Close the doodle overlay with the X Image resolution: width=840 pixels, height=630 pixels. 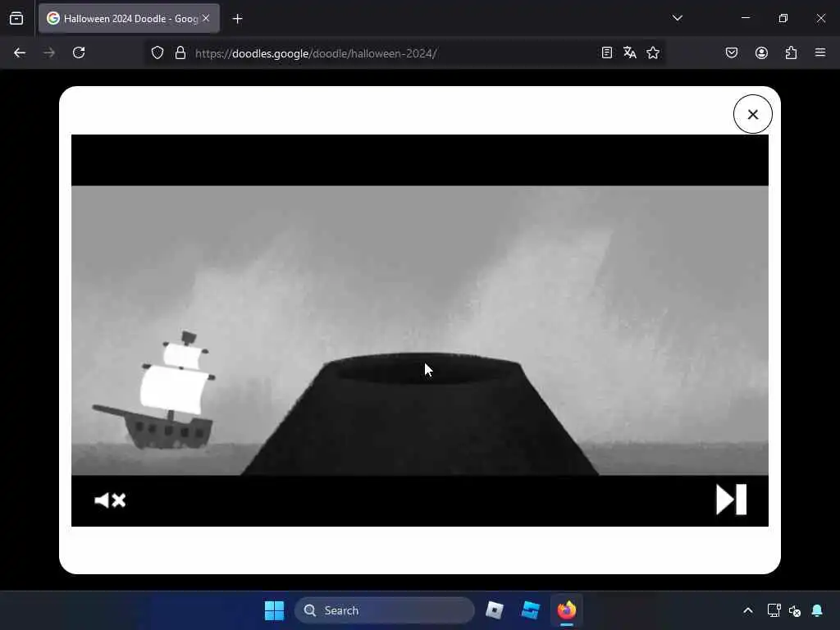(x=753, y=114)
